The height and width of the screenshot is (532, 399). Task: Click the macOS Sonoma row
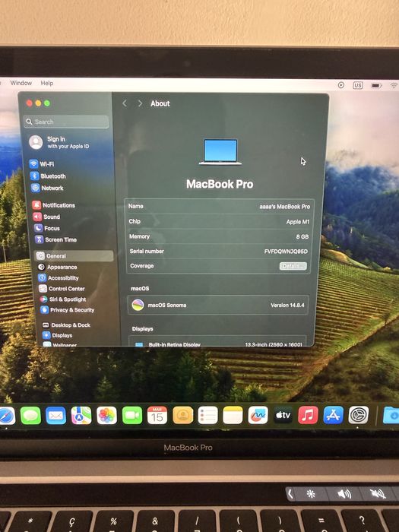[x=218, y=305]
